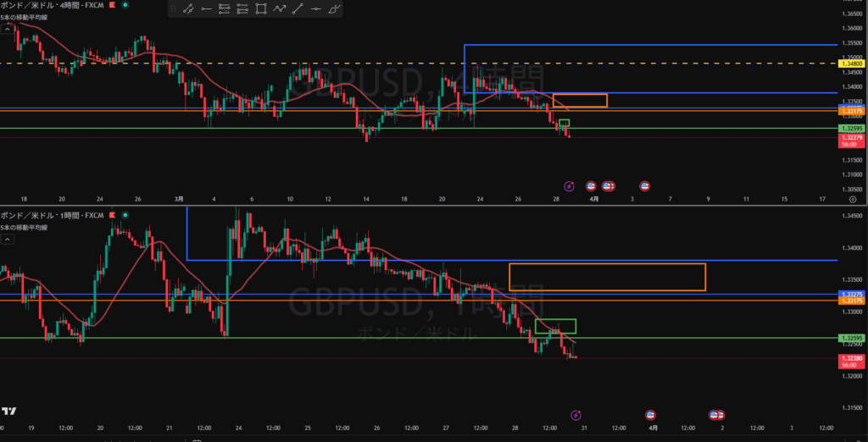Click the first drawing tool in the floating toolbar
Screen dimensions: 868x442
click(x=187, y=9)
